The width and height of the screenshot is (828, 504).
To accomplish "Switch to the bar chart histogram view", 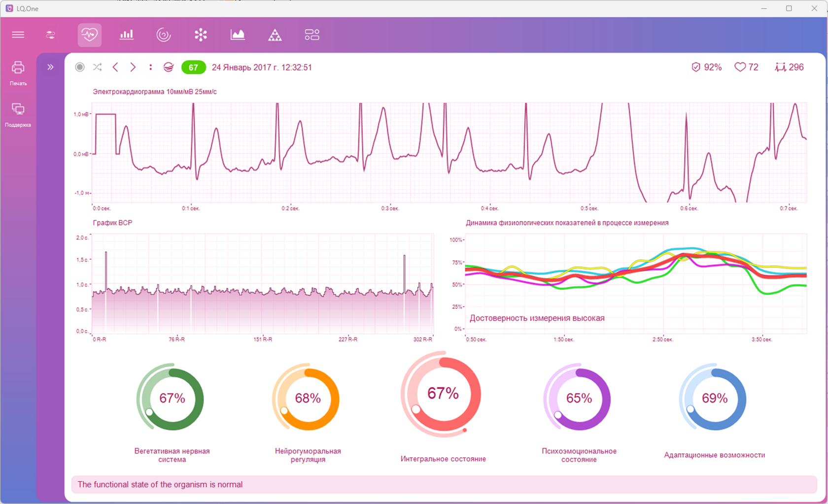I will click(127, 34).
